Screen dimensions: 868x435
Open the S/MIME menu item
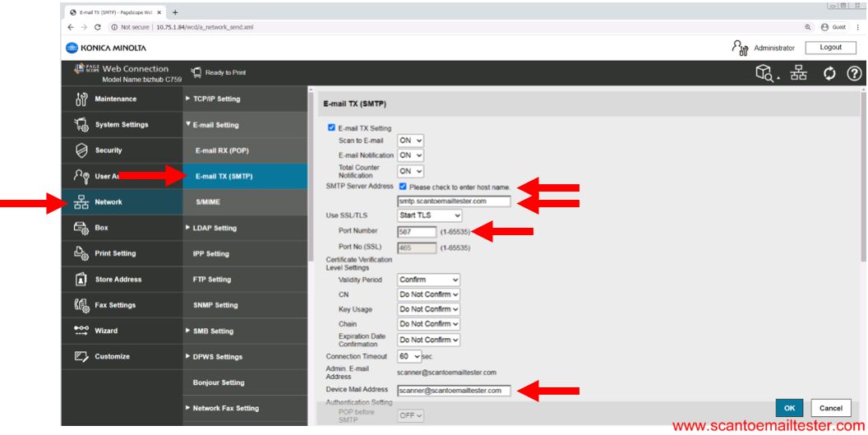pyautogui.click(x=207, y=201)
